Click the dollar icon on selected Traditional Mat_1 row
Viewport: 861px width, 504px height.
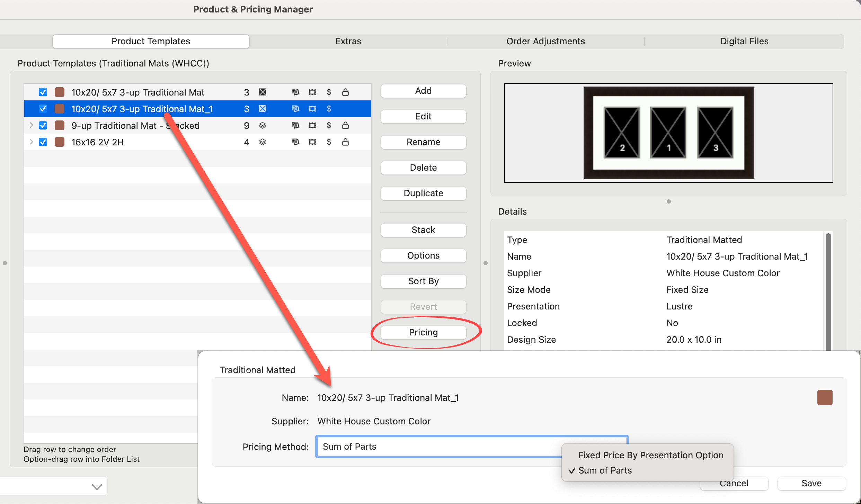click(329, 109)
